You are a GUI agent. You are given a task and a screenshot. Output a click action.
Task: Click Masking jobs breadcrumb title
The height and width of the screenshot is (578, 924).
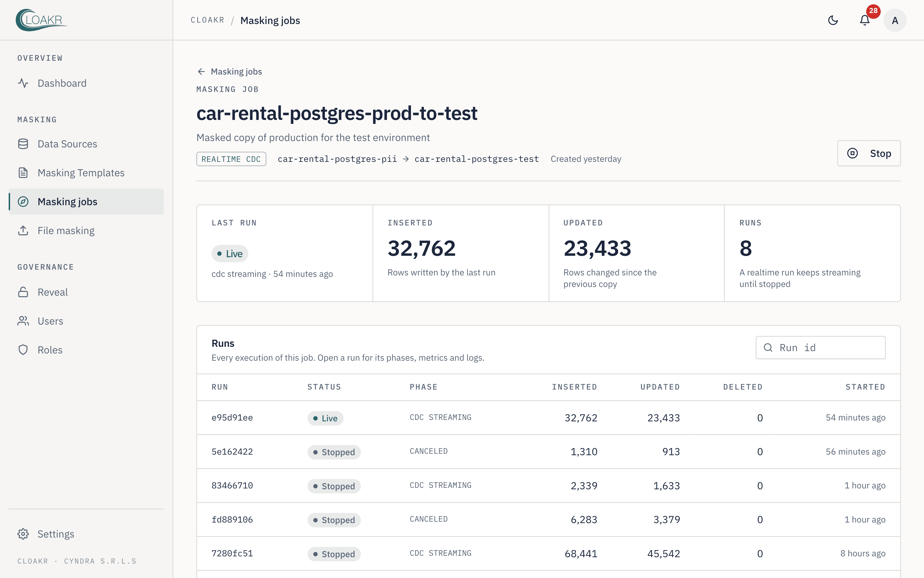(x=270, y=21)
